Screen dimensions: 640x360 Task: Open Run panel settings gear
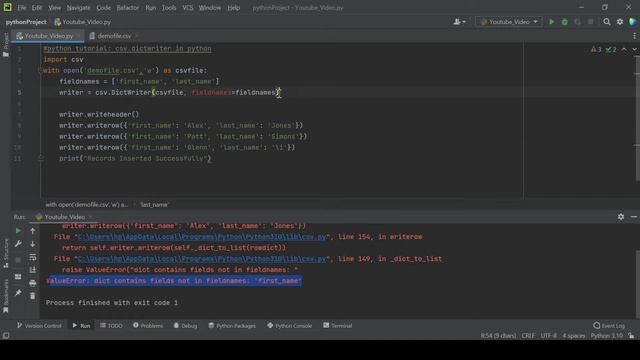pyautogui.click(x=621, y=217)
